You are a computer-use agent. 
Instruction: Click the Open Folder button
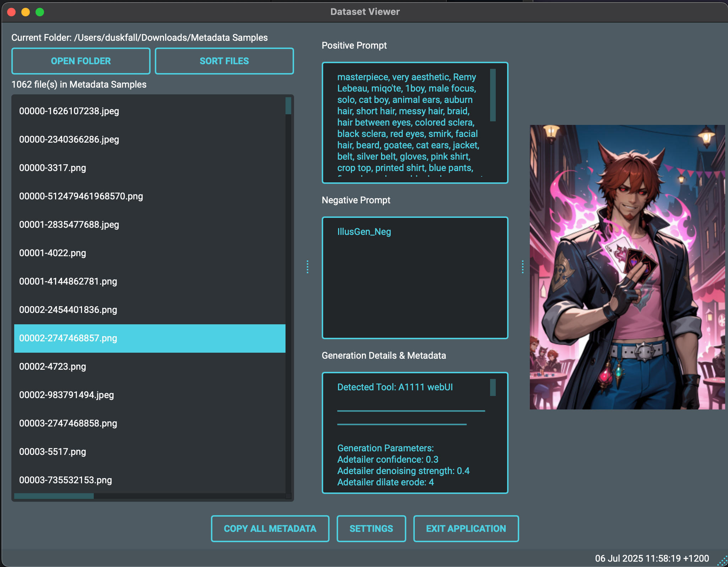pyautogui.click(x=81, y=61)
